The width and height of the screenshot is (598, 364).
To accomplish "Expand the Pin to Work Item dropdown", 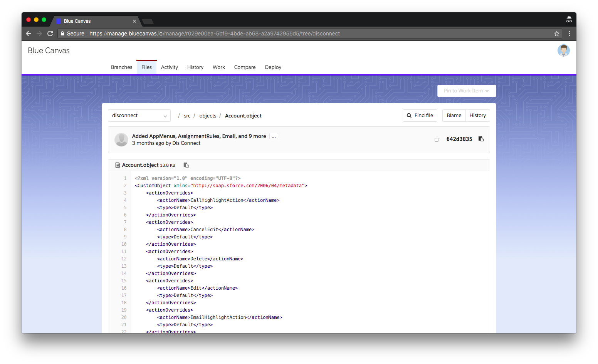I will pos(467,91).
